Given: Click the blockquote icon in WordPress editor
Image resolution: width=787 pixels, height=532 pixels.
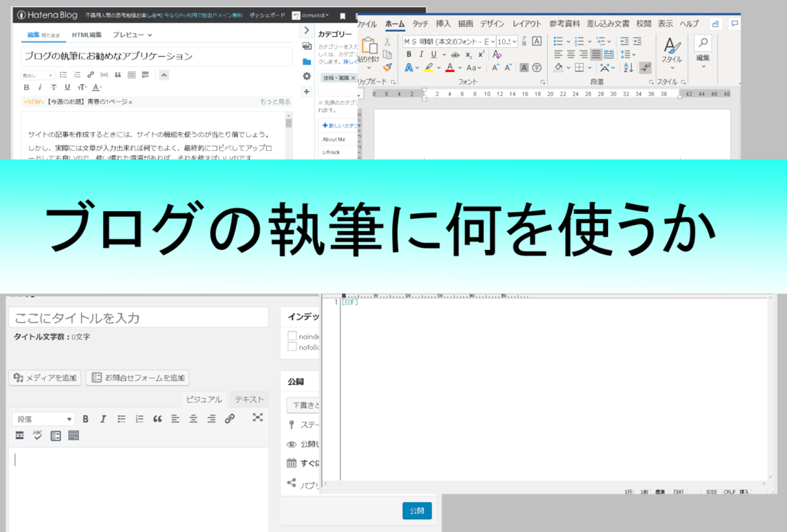Looking at the screenshot, I should (x=159, y=418).
